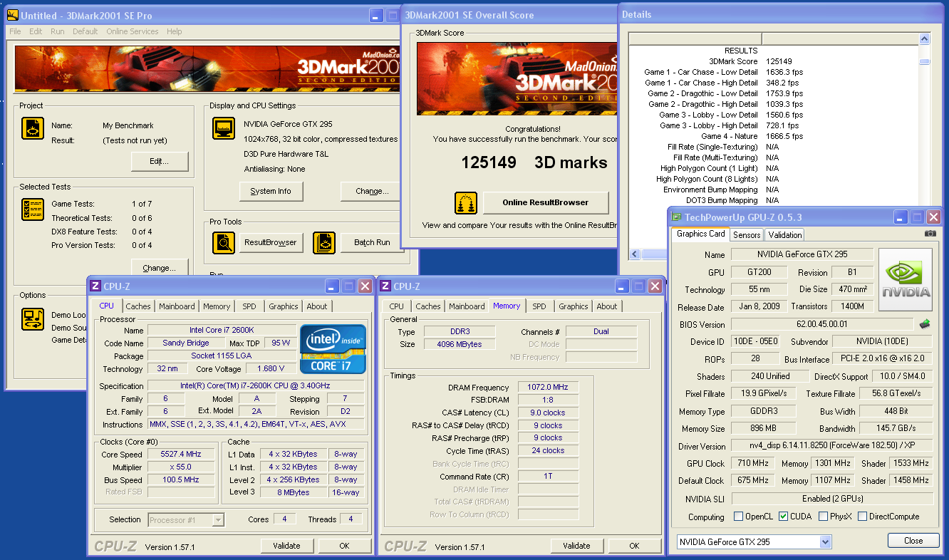Click Change... button under Display settings
The width and height of the screenshot is (949, 560).
coord(372,191)
